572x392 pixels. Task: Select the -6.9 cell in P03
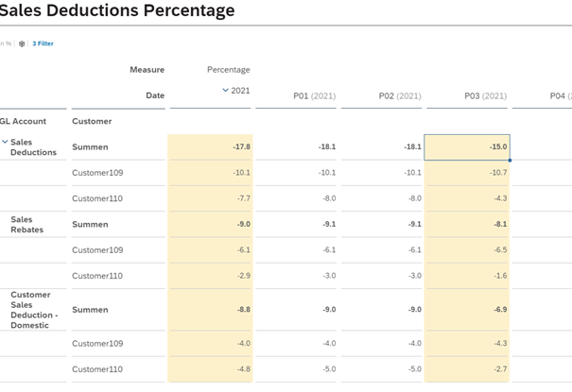(467, 309)
